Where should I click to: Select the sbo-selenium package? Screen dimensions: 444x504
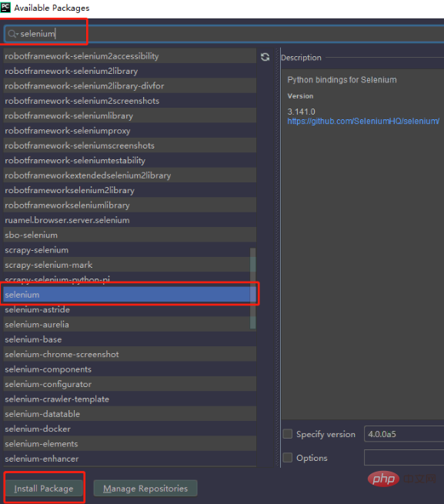pos(130,235)
